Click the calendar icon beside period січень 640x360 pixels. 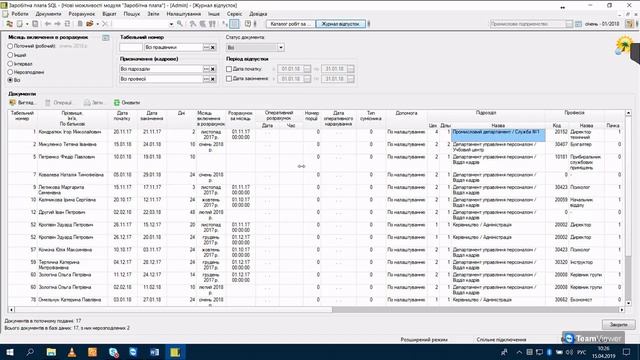(578, 24)
